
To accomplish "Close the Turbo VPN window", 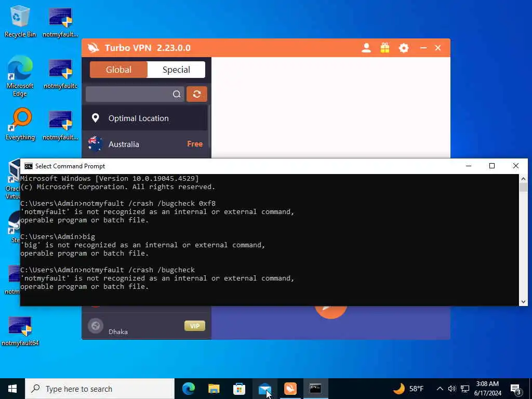I will [438, 48].
